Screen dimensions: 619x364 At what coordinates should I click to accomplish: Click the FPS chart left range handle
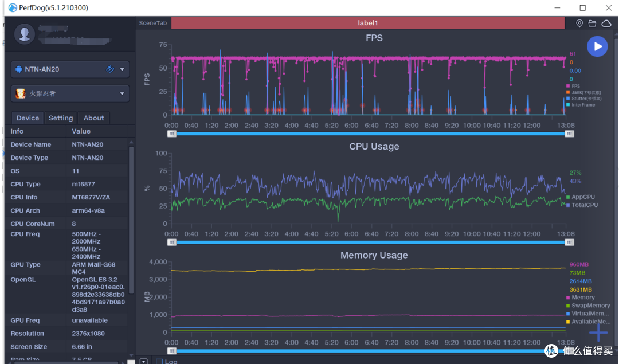pos(172,134)
